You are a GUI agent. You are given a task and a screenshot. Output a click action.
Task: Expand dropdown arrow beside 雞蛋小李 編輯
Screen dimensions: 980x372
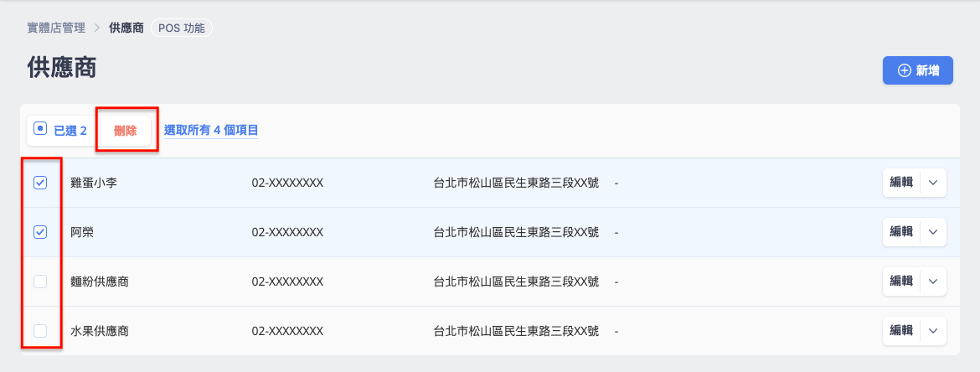coord(933,183)
